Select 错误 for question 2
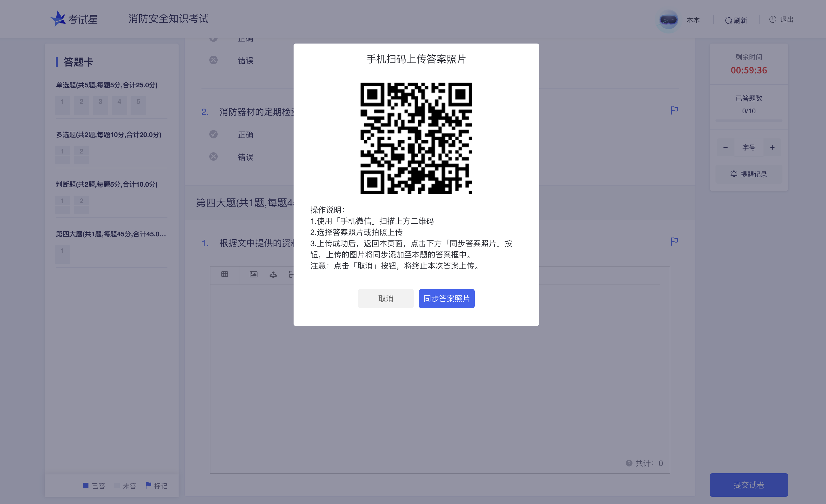This screenshot has height=504, width=826. [x=213, y=157]
